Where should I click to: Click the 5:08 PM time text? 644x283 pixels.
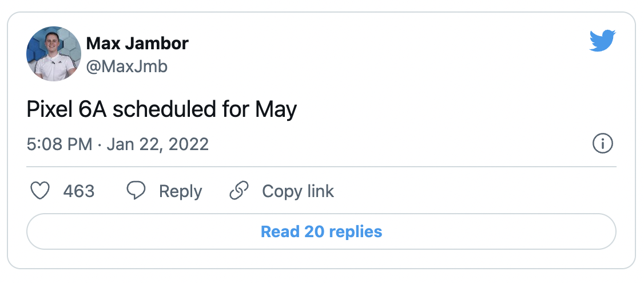click(59, 144)
